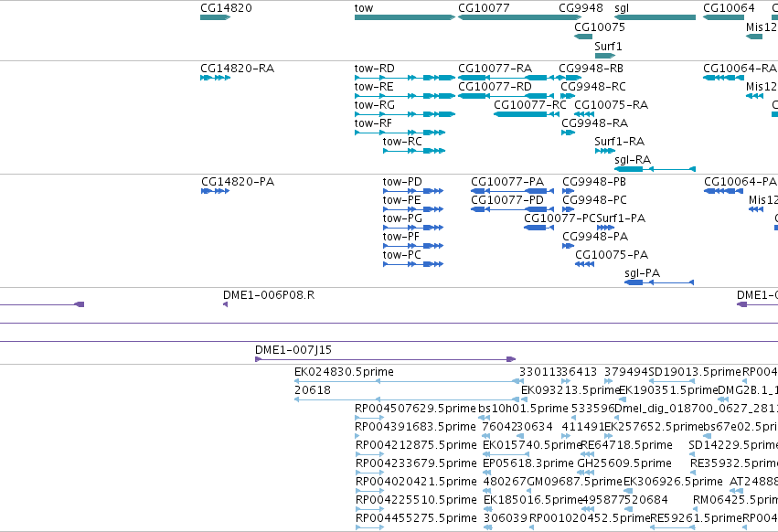This screenshot has height=532, width=778.
Task: Select transcript CG9948-RA label
Action: pos(594,123)
